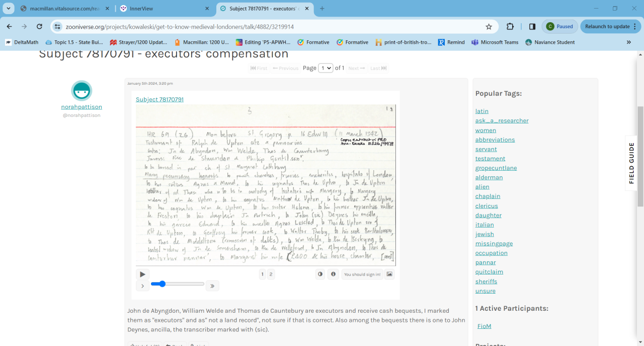Close the Subject 78170791 tab
This screenshot has width=644, height=346.
pyautogui.click(x=308, y=9)
